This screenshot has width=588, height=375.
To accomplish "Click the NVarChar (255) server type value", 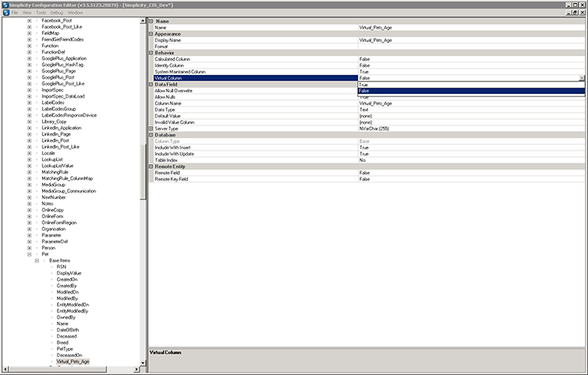I will click(x=375, y=129).
